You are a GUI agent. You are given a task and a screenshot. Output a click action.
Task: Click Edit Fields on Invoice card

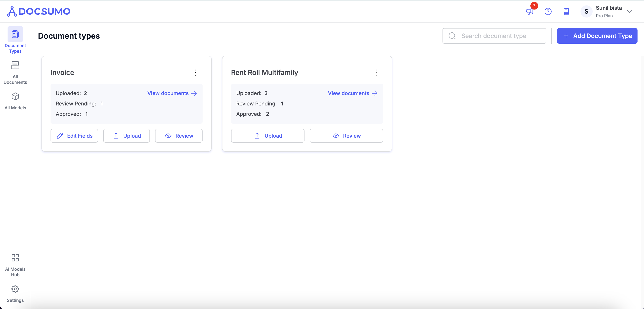pyautogui.click(x=74, y=136)
